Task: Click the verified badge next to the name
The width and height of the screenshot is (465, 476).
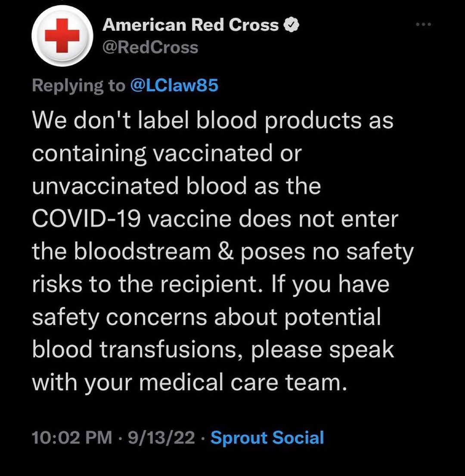Action: point(291,26)
